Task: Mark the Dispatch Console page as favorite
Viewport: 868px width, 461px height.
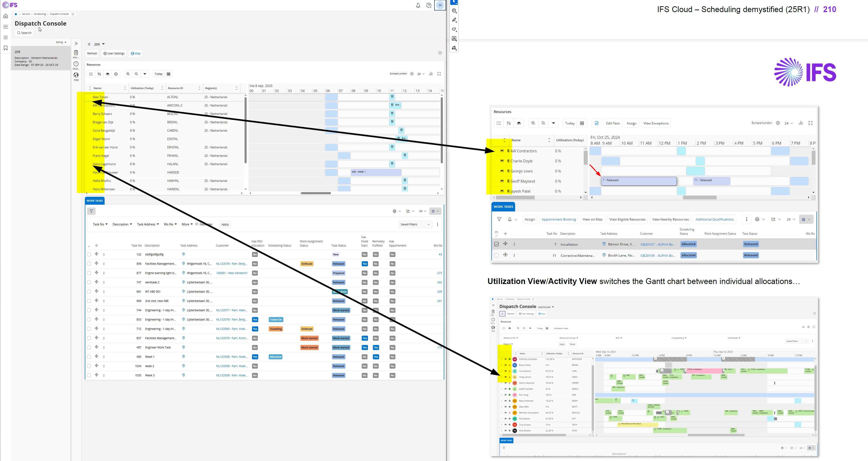Action: (440, 53)
